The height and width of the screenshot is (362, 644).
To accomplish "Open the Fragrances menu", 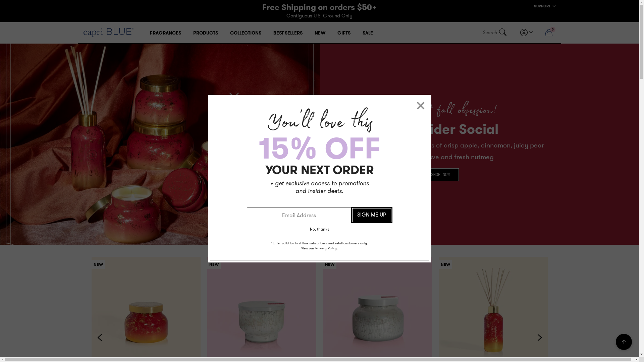I will coord(165,33).
